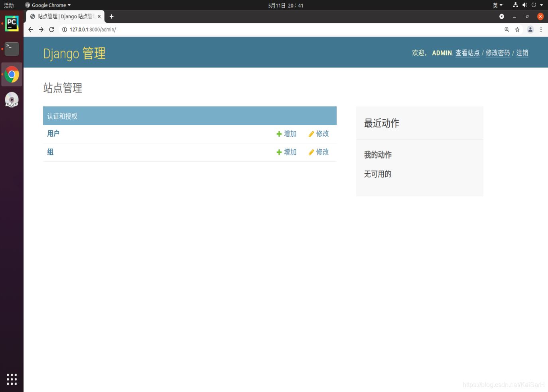548x392 pixels.
Task: Open the input language menu
Action: [497, 5]
